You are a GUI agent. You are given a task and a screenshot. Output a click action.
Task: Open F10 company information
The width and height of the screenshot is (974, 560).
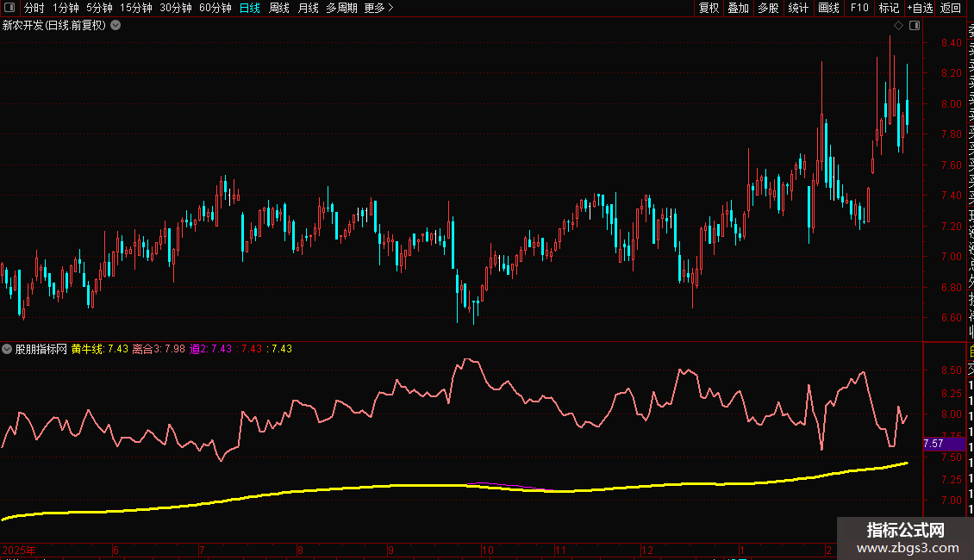[858, 8]
